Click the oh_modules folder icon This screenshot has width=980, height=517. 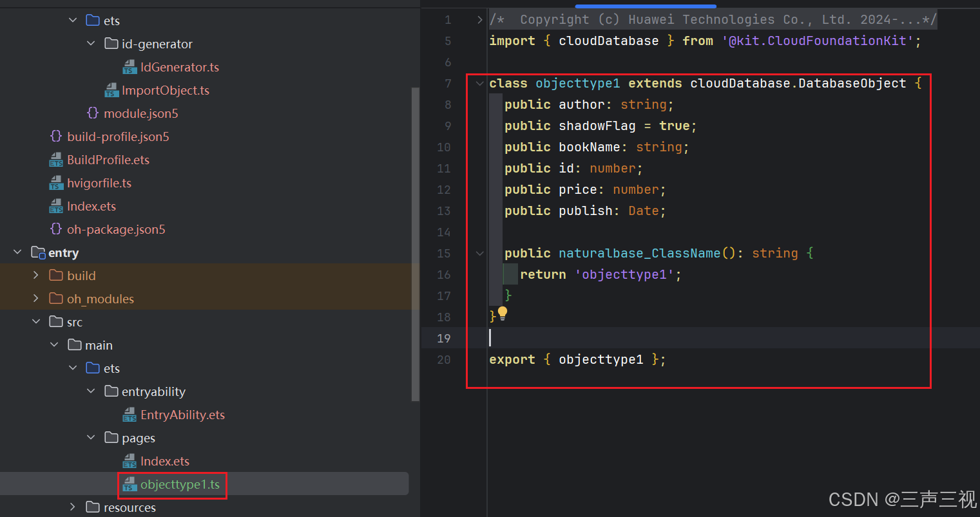point(56,299)
